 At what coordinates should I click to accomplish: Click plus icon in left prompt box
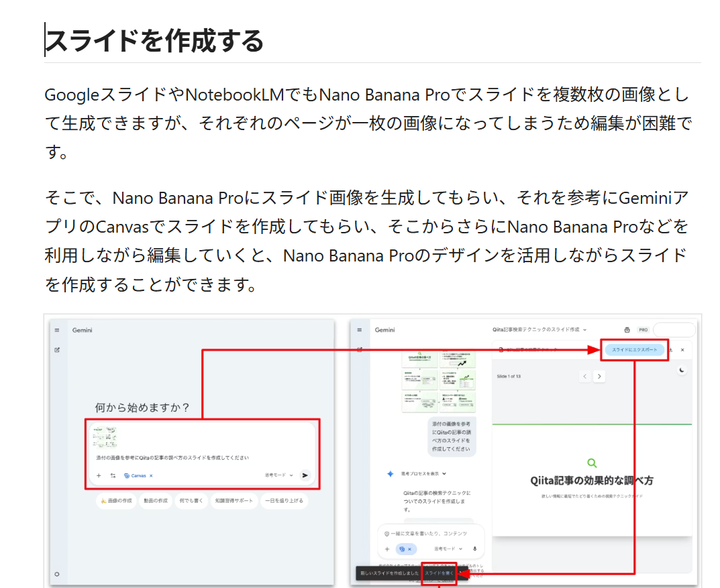pos(99,475)
